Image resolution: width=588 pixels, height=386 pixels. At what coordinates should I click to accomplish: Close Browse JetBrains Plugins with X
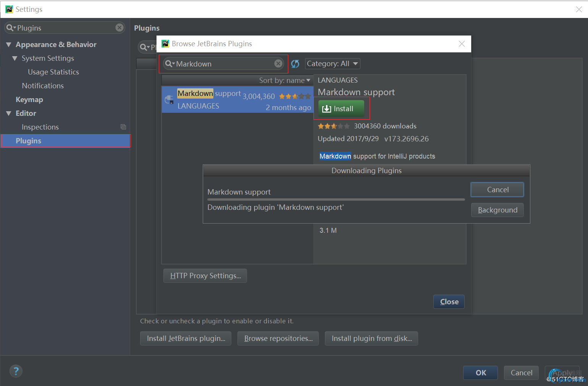[462, 44]
